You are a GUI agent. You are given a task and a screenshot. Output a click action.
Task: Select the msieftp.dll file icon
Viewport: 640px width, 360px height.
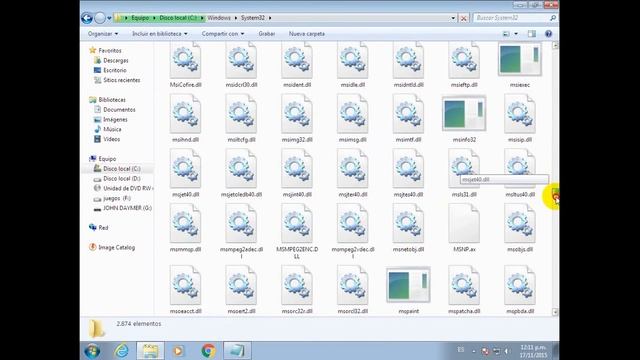click(464, 60)
